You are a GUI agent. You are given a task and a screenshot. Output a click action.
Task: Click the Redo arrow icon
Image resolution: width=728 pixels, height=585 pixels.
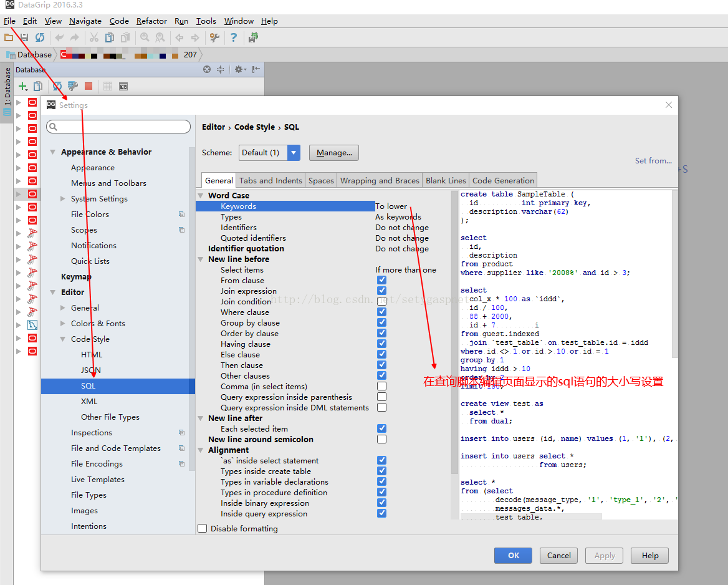tap(74, 37)
